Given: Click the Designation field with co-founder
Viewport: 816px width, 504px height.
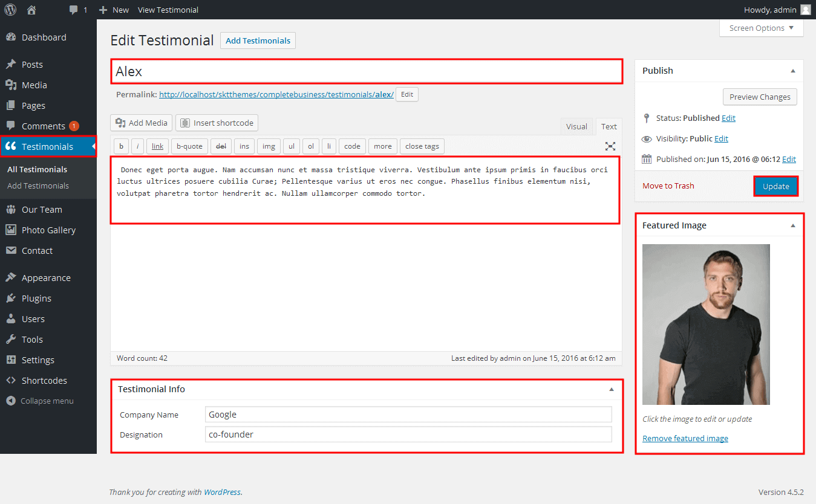Looking at the screenshot, I should (x=408, y=435).
